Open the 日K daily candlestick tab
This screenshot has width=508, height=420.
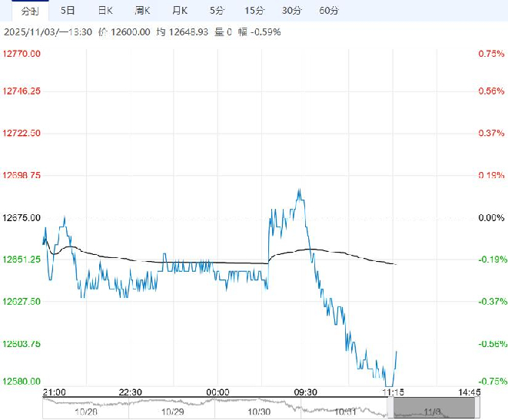pos(105,11)
